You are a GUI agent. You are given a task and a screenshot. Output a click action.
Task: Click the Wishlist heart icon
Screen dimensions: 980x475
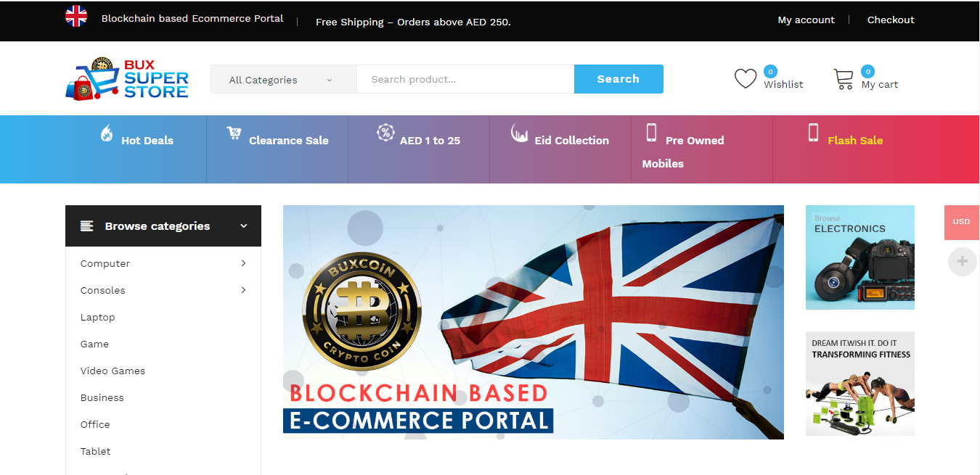coord(746,78)
